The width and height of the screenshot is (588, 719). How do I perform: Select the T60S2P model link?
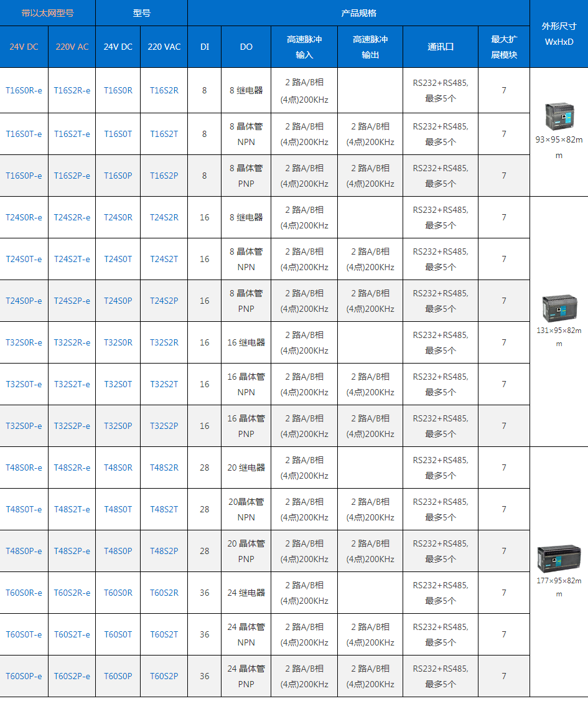coord(164,676)
